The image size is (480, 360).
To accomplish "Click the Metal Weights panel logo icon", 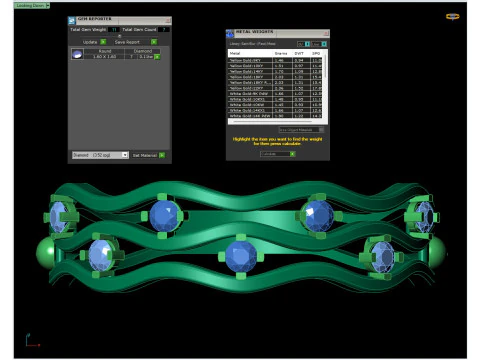I will pos(230,34).
